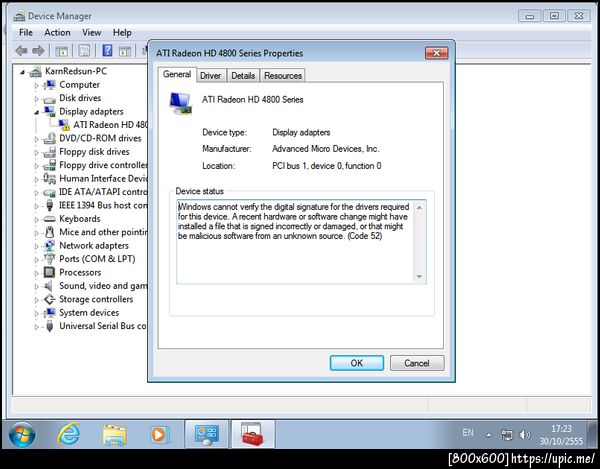This screenshot has width=600, height=469.
Task: Expand the Network adapters node
Action: tap(37, 246)
